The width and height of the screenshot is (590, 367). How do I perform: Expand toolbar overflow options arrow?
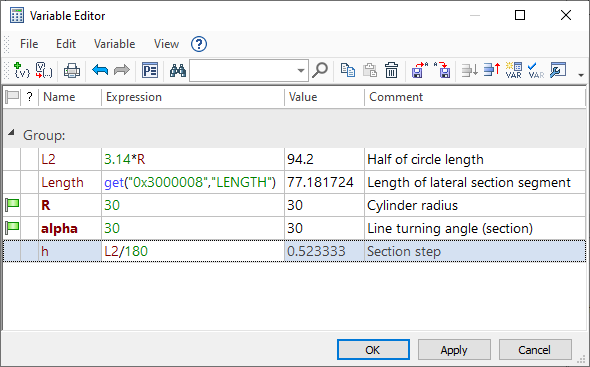pos(581,75)
